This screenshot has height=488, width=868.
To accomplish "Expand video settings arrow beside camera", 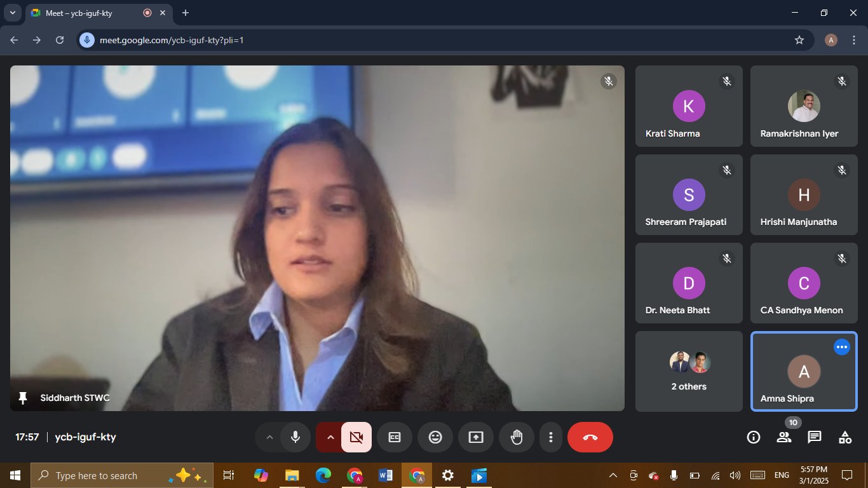I will [330, 437].
